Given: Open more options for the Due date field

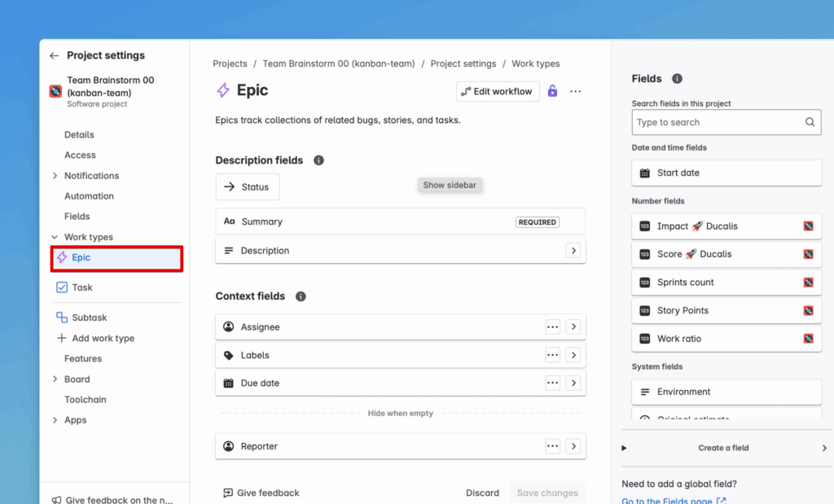Looking at the screenshot, I should pyautogui.click(x=553, y=383).
